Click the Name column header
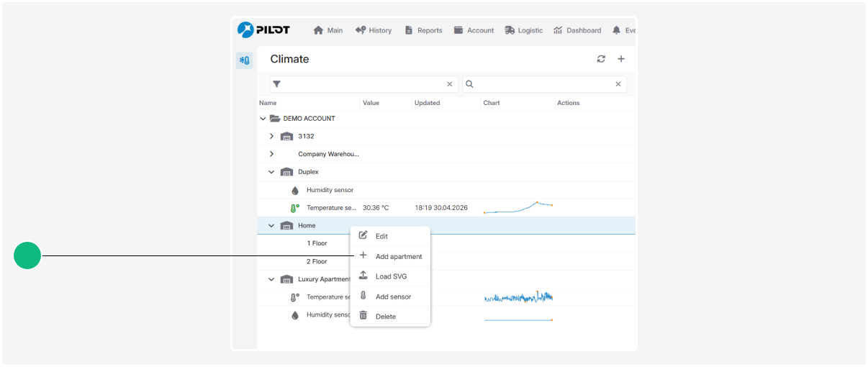 click(x=268, y=103)
